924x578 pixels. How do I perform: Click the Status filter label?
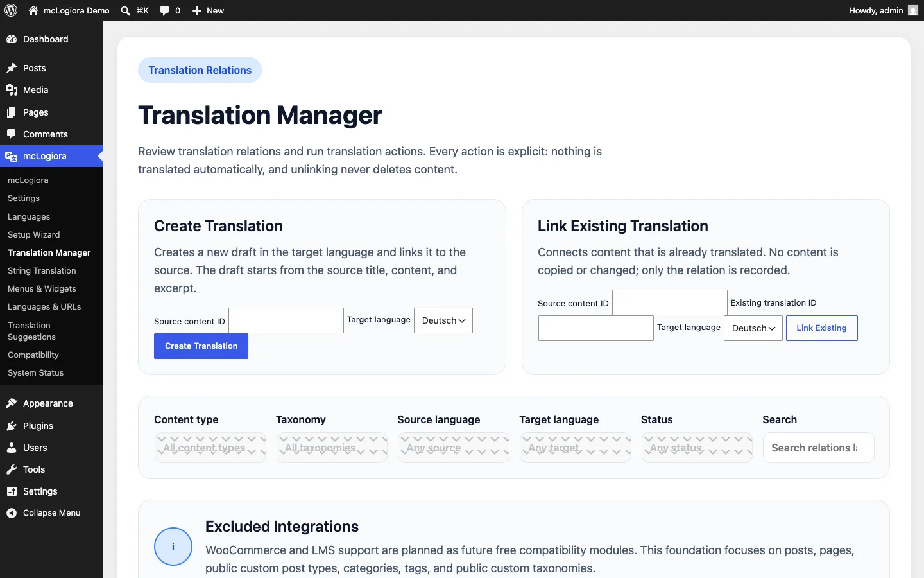[x=657, y=419]
